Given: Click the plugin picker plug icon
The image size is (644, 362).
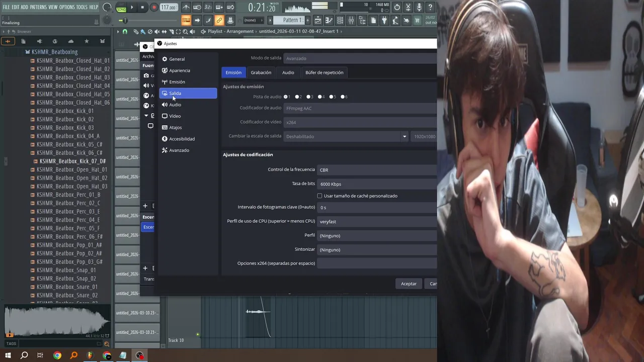Looking at the screenshot, I should 384,21.
